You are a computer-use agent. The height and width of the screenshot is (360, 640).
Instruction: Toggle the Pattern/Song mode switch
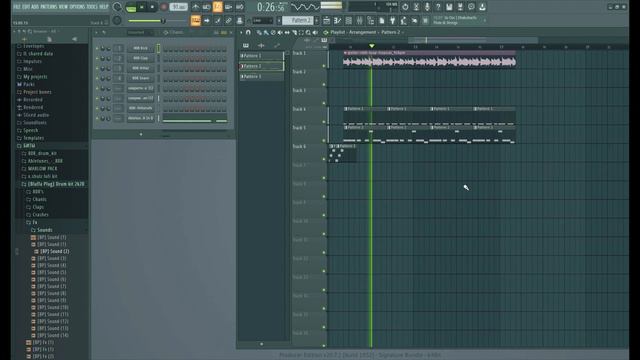pyautogui.click(x=131, y=7)
